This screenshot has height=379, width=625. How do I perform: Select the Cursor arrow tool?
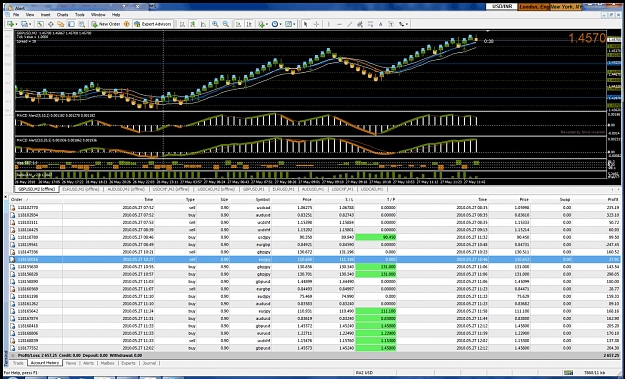(x=305, y=24)
